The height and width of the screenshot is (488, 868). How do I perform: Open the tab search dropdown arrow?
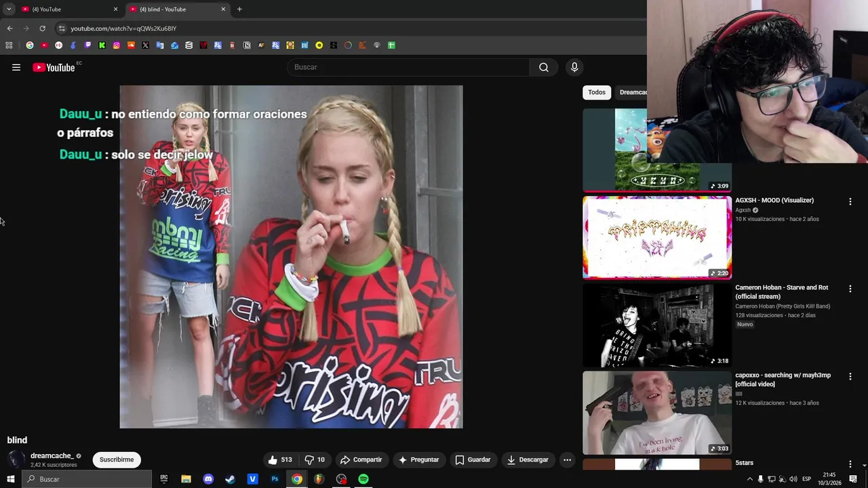coord(9,9)
